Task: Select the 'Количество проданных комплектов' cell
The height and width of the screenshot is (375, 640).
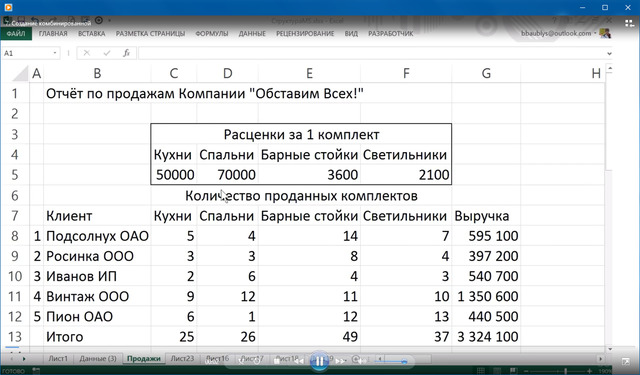Action: [x=301, y=195]
